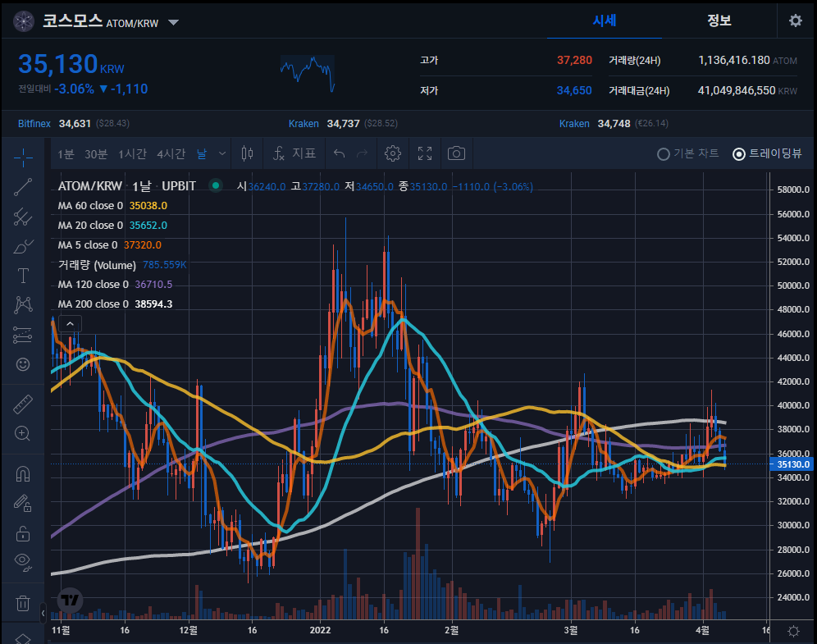Viewport: 817px width, 644px height.
Task: Switch to the 시세 tab
Action: (605, 21)
